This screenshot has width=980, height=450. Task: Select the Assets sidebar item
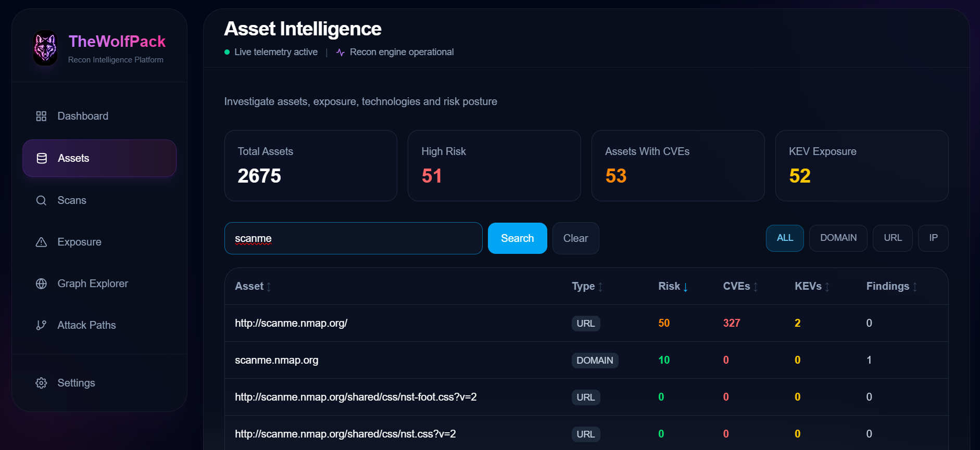99,158
